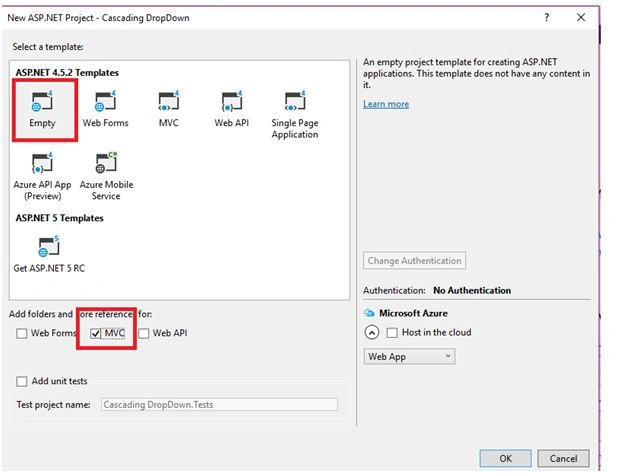Close the New ASP.NET Project dialog
The image size is (628, 473).
[581, 18]
